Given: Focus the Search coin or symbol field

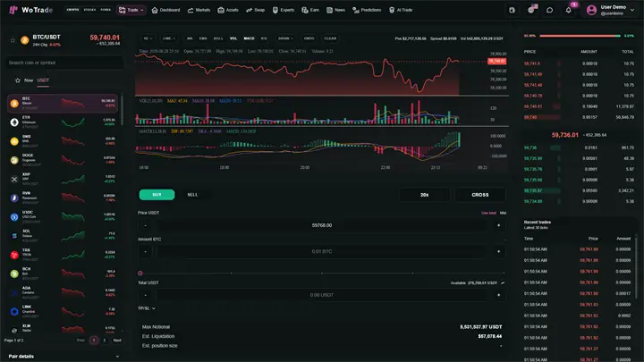Looking at the screenshot, I should coord(64,63).
